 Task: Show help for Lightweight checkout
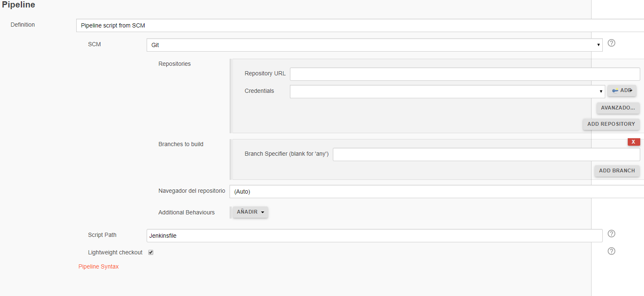[x=611, y=251]
